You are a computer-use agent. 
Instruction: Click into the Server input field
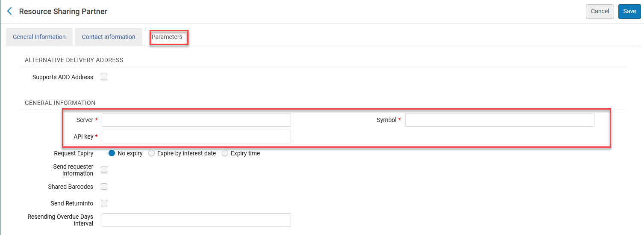pyautogui.click(x=196, y=120)
